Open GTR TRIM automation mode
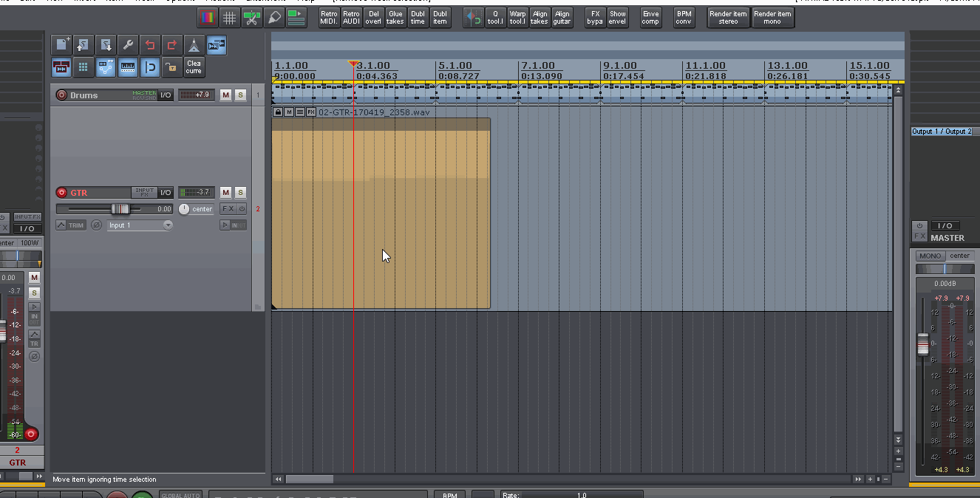Image resolution: width=980 pixels, height=498 pixels. pyautogui.click(x=72, y=225)
